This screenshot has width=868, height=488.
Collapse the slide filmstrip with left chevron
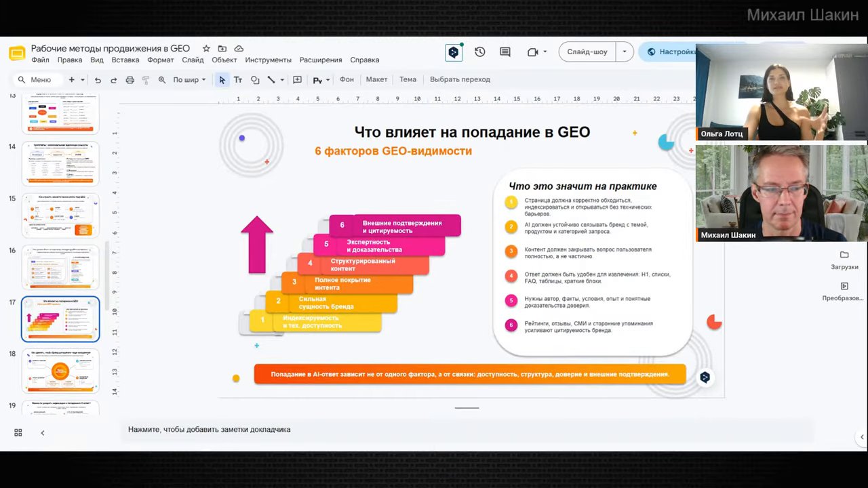[43, 432]
